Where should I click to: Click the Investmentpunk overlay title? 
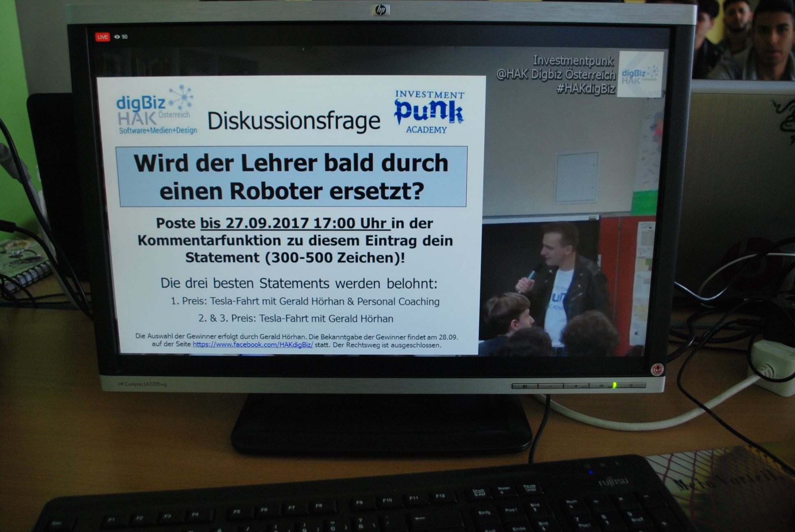pyautogui.click(x=573, y=61)
